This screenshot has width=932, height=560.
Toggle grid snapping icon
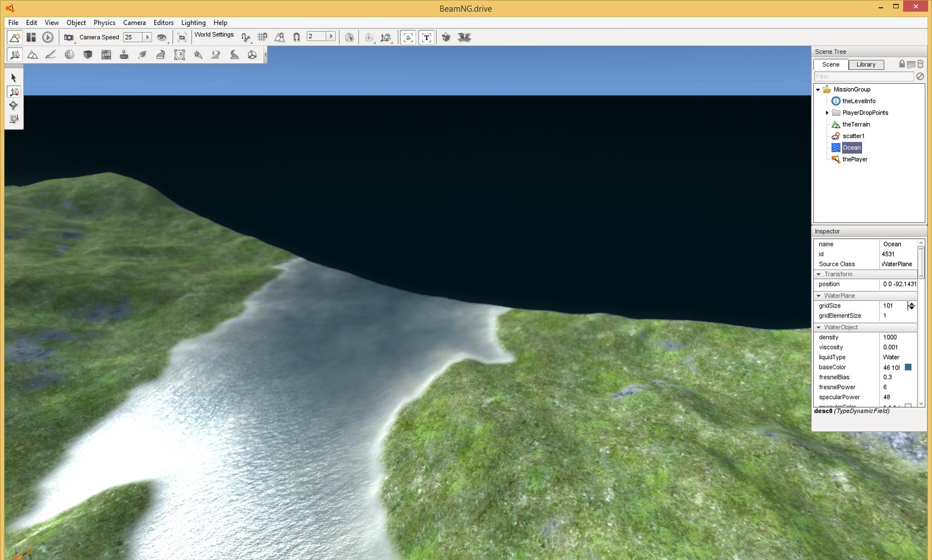click(x=263, y=37)
